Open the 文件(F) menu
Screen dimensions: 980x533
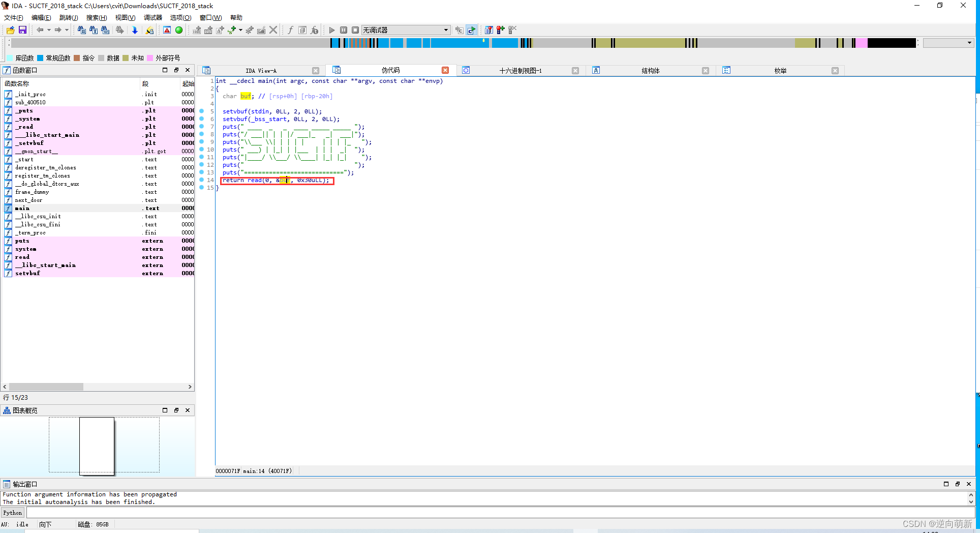click(x=14, y=17)
